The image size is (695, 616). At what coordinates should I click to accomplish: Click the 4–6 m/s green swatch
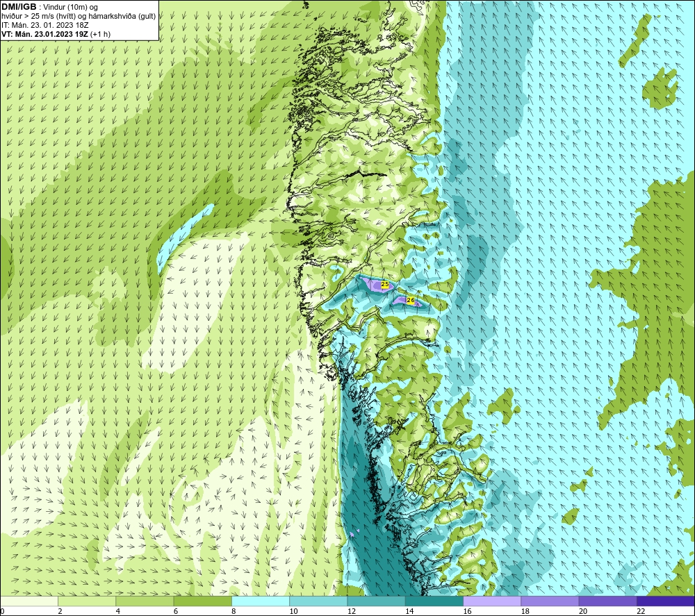(x=145, y=601)
